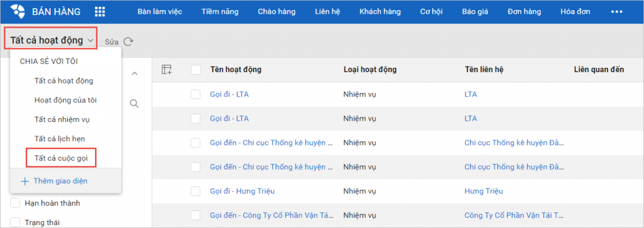Image resolution: width=644 pixels, height=228 pixels.
Task: Collapse the filter panel chevron up arrow
Action: 135,73
